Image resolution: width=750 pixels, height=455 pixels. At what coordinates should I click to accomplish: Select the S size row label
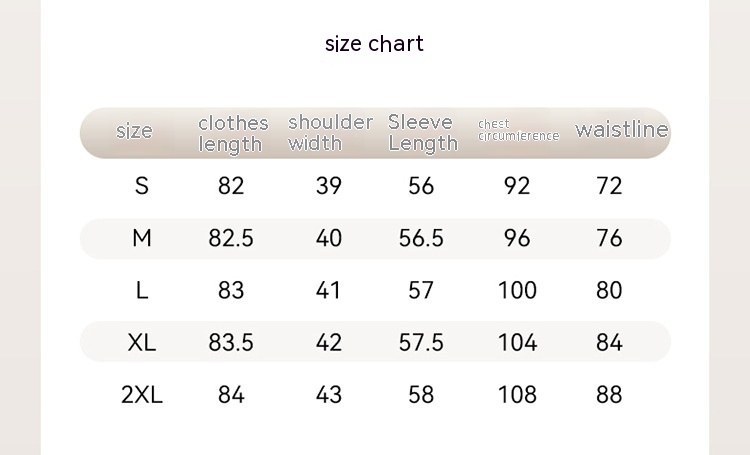[x=141, y=186]
